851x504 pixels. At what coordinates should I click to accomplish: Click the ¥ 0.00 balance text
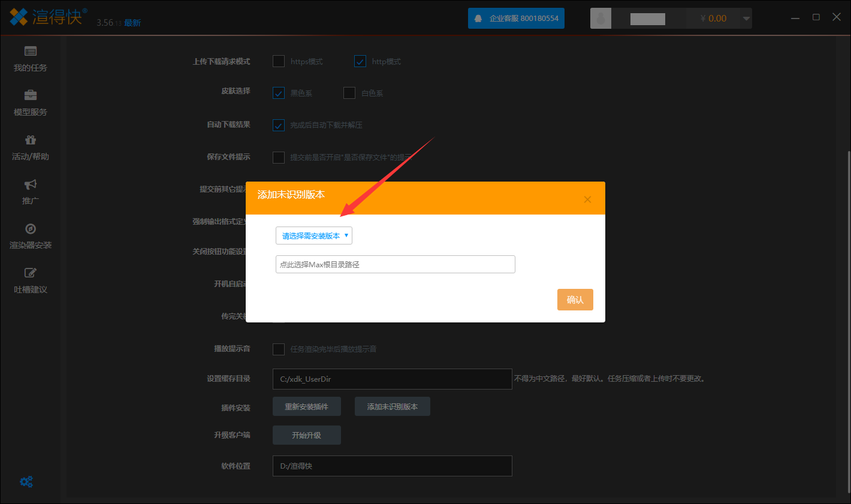(x=713, y=19)
